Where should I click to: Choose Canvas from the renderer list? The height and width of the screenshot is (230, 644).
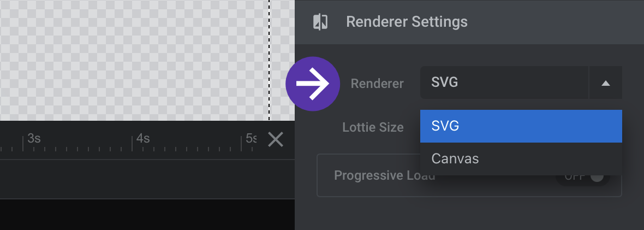pos(521,159)
